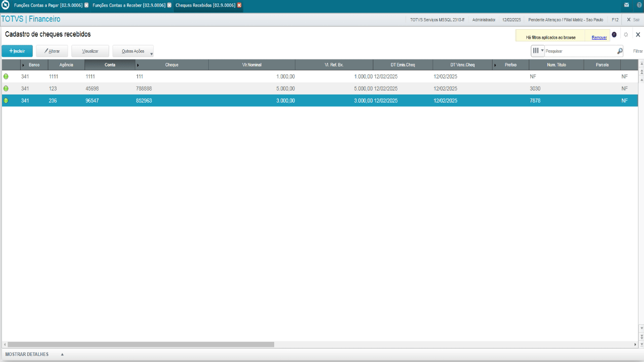Open the column selector dropdown beside search
The height and width of the screenshot is (362, 644).
coord(538,51)
